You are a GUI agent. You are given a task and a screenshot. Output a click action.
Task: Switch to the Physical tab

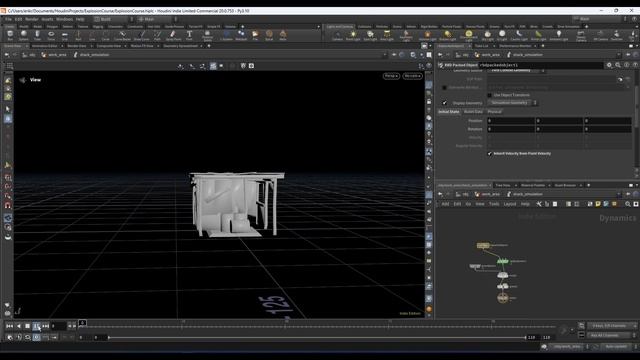[x=494, y=111]
